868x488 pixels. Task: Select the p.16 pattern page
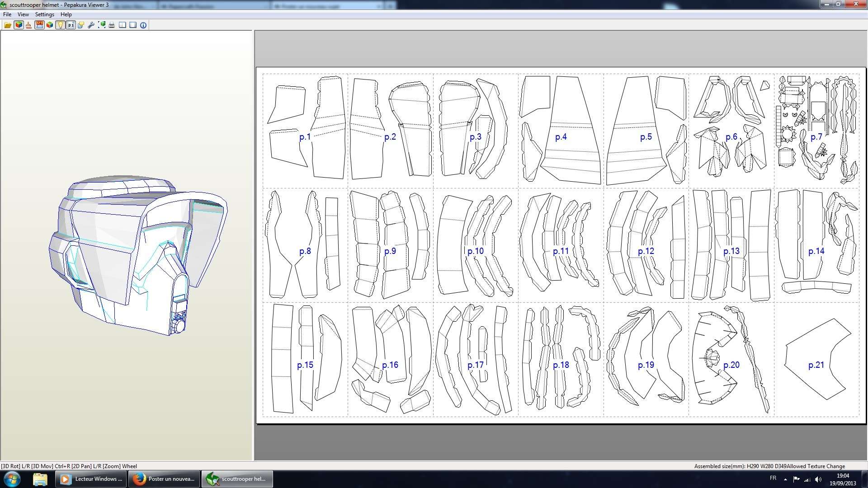click(x=390, y=359)
